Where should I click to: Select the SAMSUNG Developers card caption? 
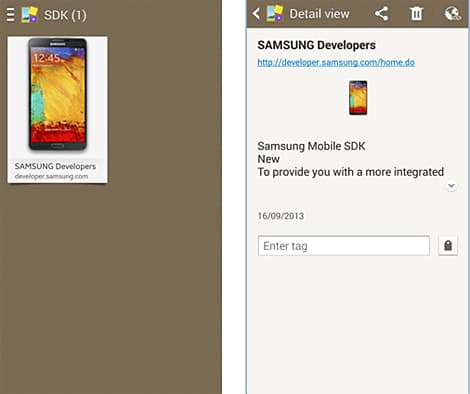click(x=55, y=166)
